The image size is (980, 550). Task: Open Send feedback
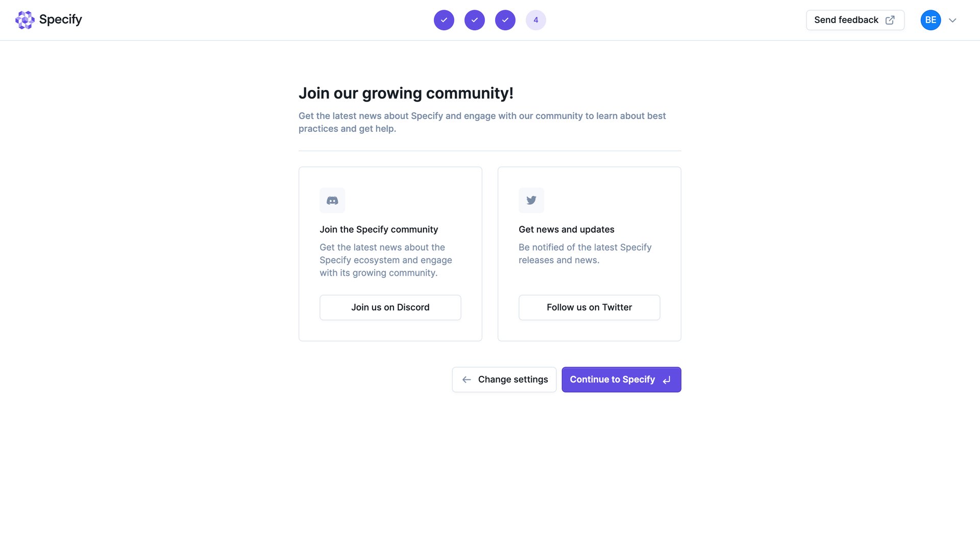pos(846,20)
